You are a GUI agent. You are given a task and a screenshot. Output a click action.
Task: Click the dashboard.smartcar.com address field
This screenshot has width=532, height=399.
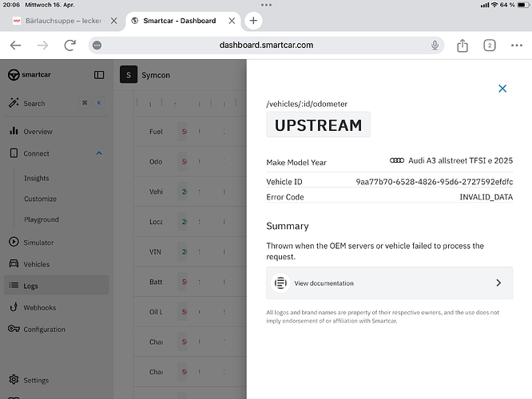pos(266,45)
